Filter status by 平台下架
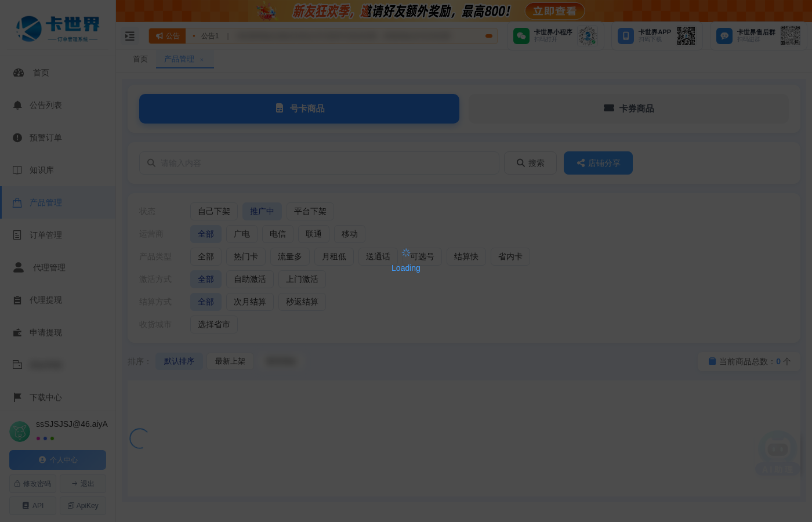Screen dimensions: 812x522 click(x=310, y=212)
